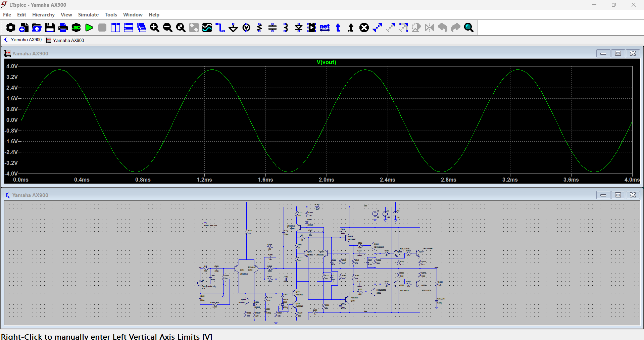Open a file with the folder icon
This screenshot has height=340, width=644.
click(37, 28)
